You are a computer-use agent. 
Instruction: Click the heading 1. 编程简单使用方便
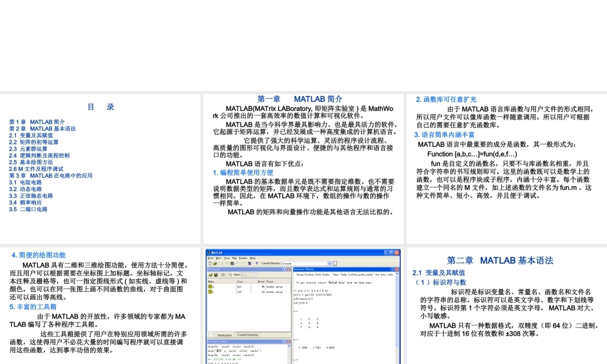point(243,172)
